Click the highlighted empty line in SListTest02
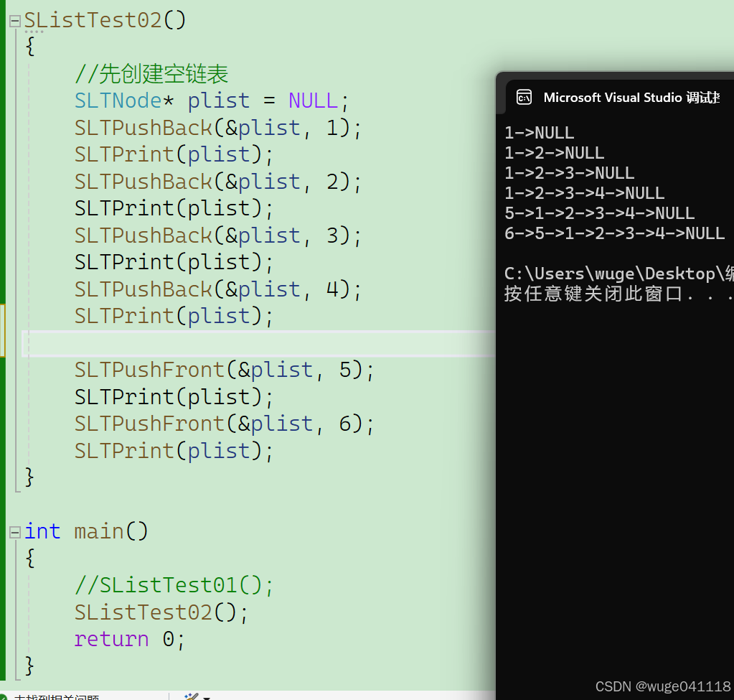This screenshot has height=700, width=734. coord(251,343)
